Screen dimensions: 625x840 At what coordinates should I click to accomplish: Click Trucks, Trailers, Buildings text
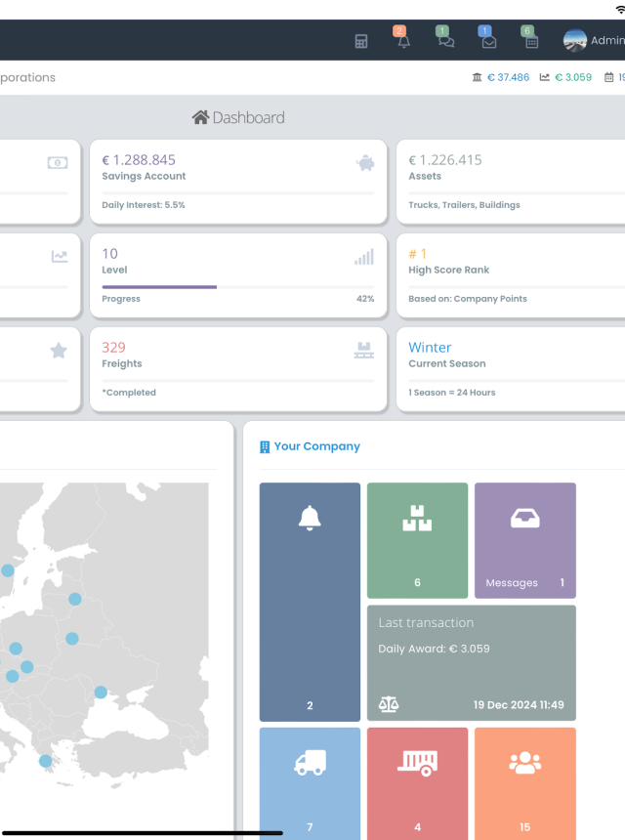(464, 205)
